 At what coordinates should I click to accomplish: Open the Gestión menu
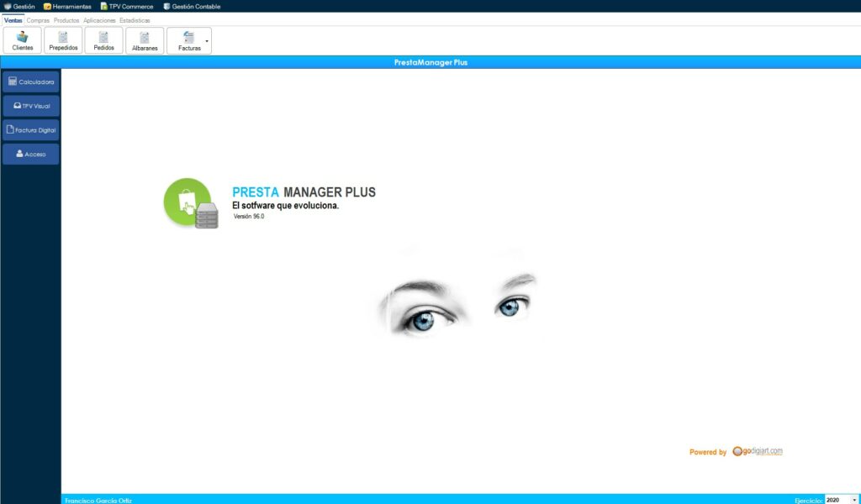(x=20, y=7)
